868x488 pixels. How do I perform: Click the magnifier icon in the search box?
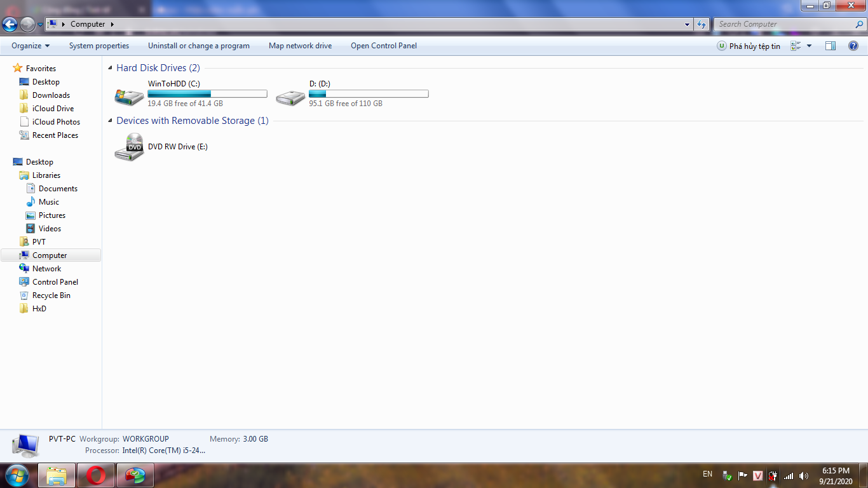[860, 24]
